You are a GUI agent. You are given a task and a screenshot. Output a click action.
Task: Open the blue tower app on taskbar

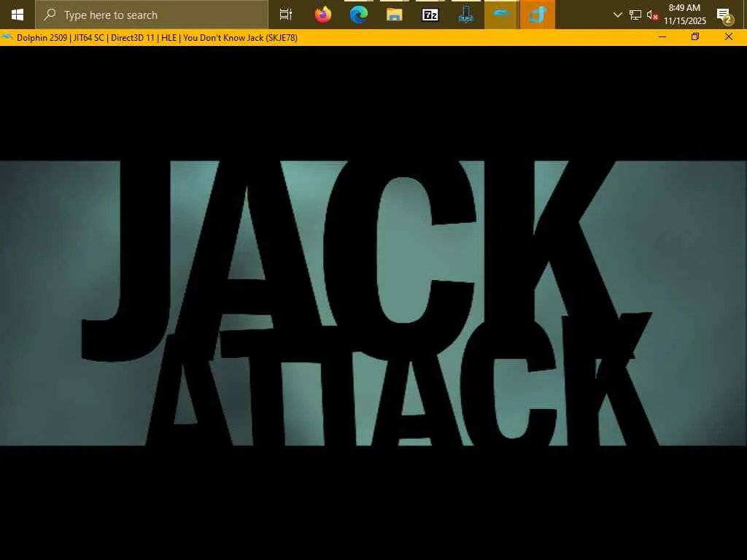pyautogui.click(x=466, y=15)
